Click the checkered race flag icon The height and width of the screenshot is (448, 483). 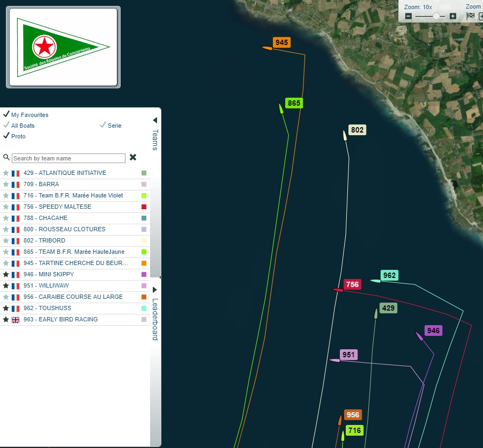[471, 16]
